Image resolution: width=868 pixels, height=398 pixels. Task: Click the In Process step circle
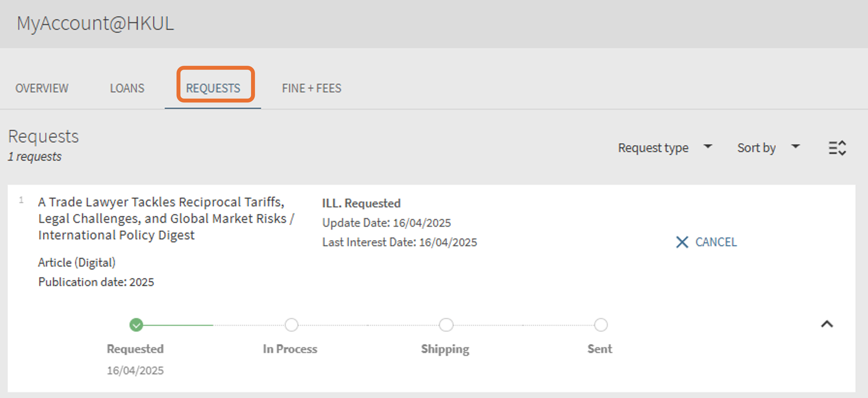pos(291,325)
